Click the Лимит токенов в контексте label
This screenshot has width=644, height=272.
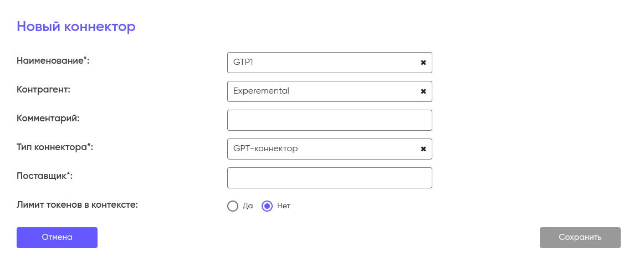click(x=77, y=204)
